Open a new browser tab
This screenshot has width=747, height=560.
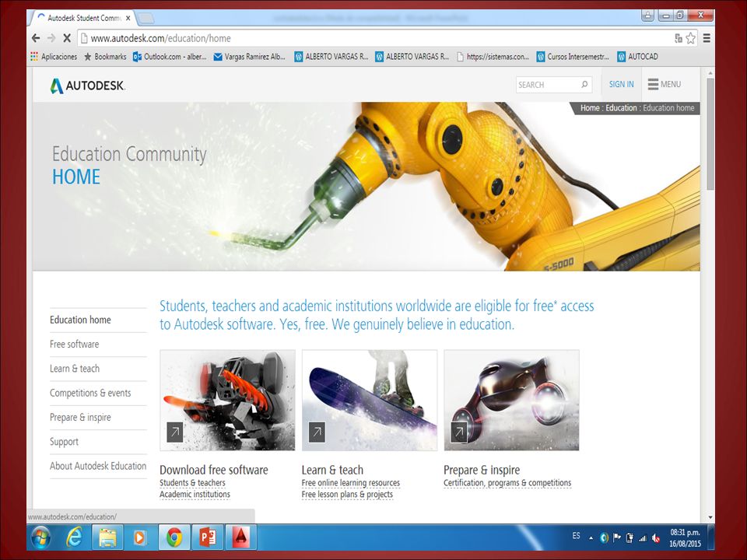click(x=146, y=19)
